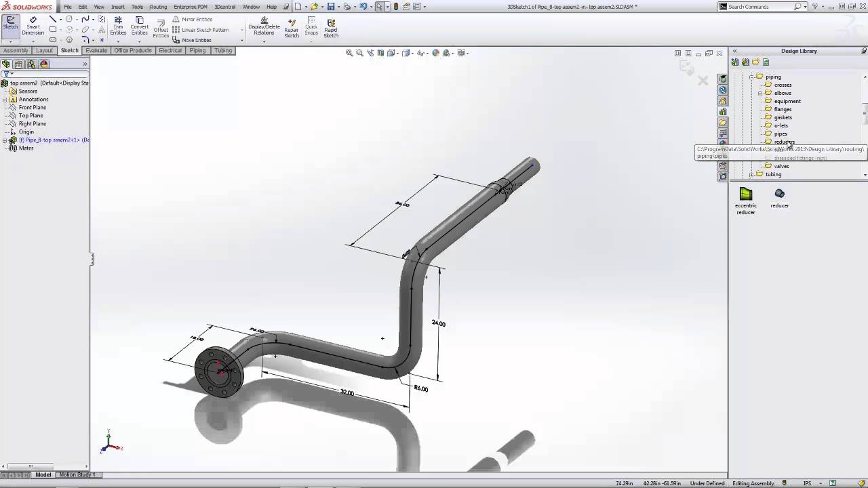Viewport: 868px width, 488px height.
Task: Expand FeatureManager panel chevron
Action: (x=85, y=64)
